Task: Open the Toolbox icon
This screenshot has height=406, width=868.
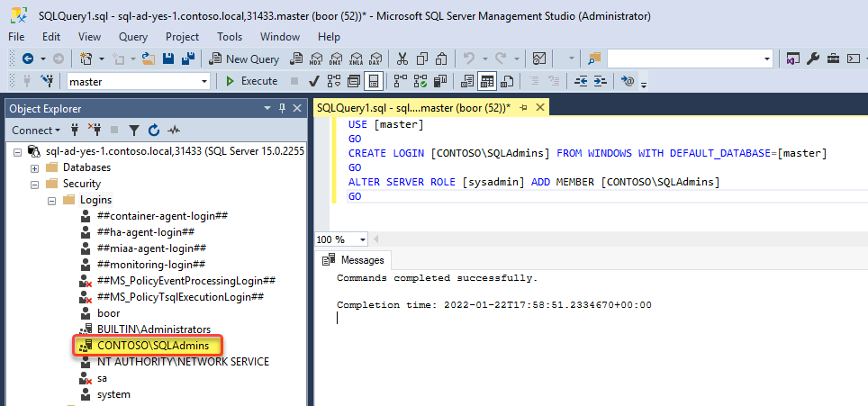Action: pos(833,59)
